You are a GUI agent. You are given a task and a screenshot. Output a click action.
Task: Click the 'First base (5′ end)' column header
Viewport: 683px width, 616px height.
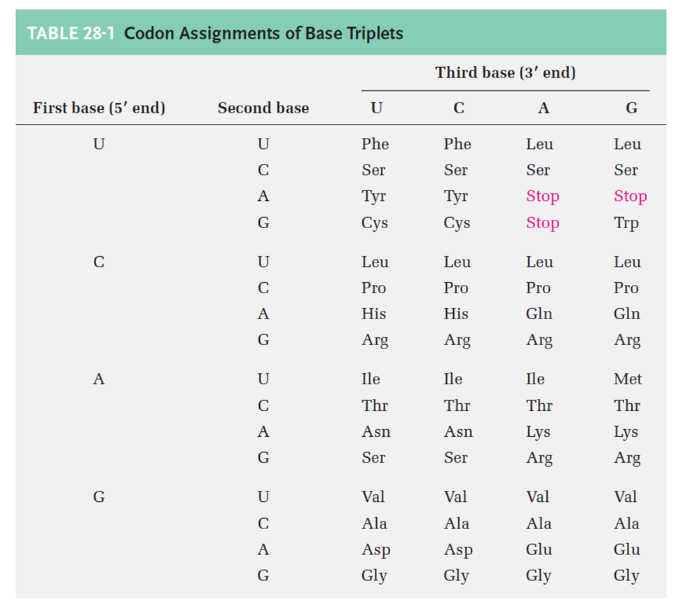pyautogui.click(x=99, y=108)
